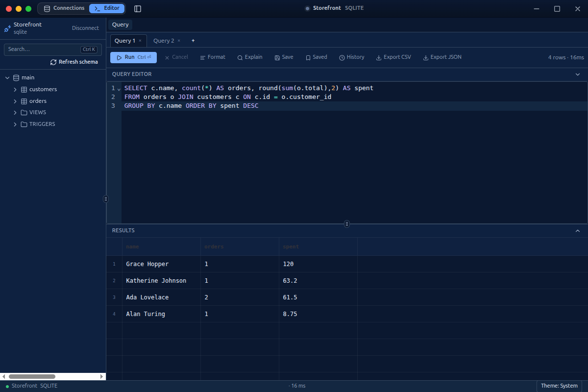Click the main database icon

pos(16,77)
